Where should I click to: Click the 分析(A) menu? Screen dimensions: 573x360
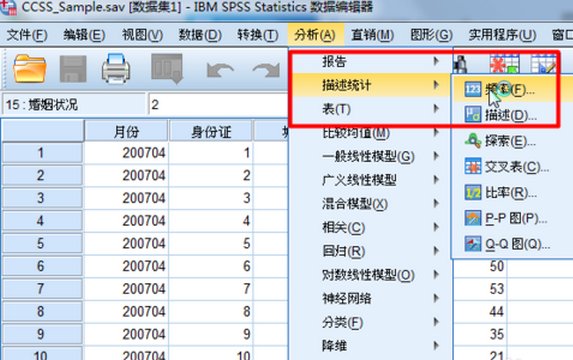(315, 35)
